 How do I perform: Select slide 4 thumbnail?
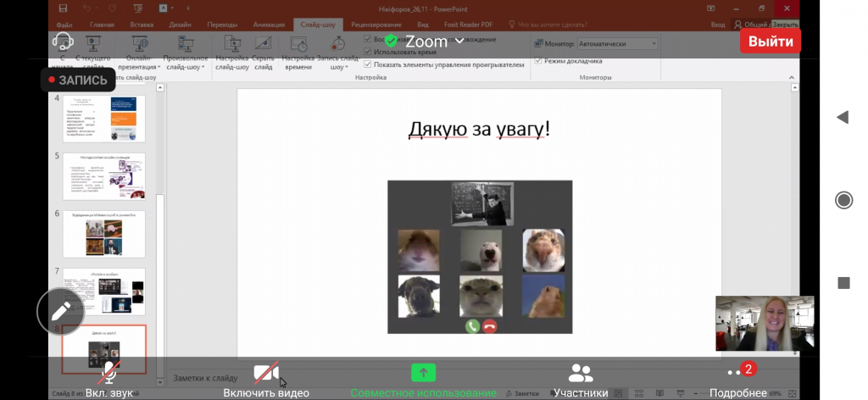tap(104, 119)
